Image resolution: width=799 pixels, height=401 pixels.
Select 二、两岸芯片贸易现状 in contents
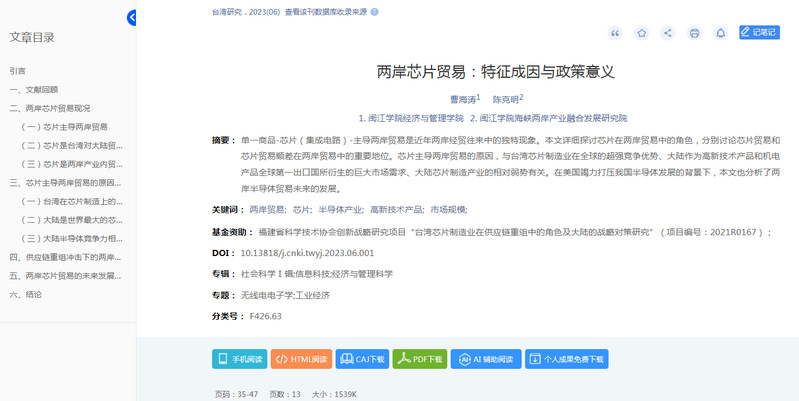point(50,108)
